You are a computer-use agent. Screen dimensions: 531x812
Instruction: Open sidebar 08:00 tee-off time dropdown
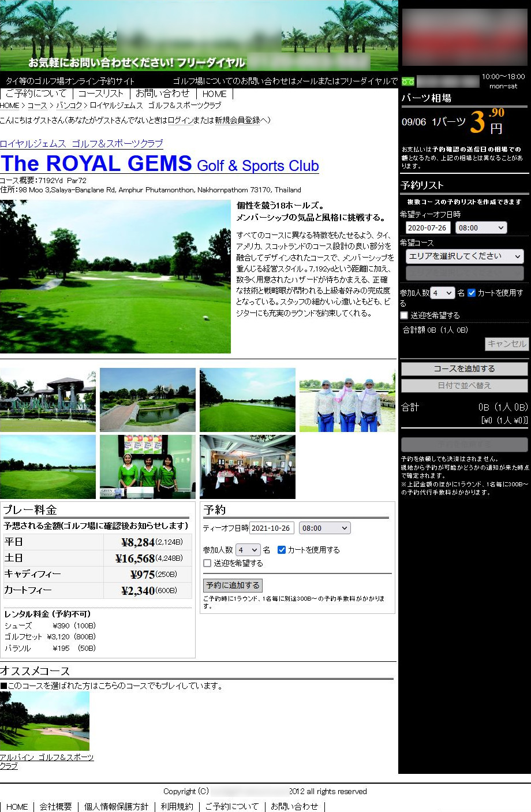pyautogui.click(x=481, y=228)
